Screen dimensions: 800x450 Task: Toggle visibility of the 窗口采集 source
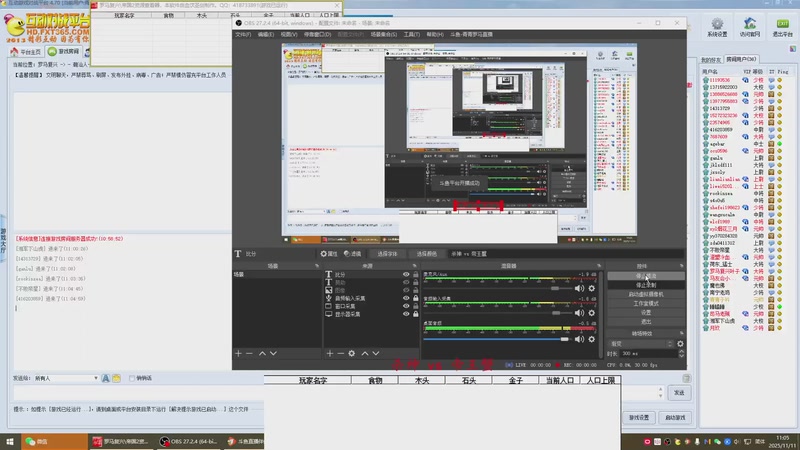tap(406, 306)
